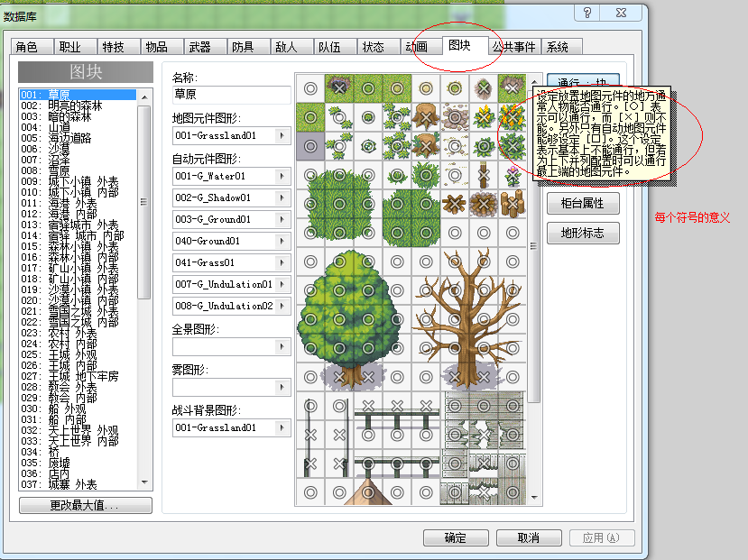
Task: Click the help question mark button
Action: [x=587, y=13]
